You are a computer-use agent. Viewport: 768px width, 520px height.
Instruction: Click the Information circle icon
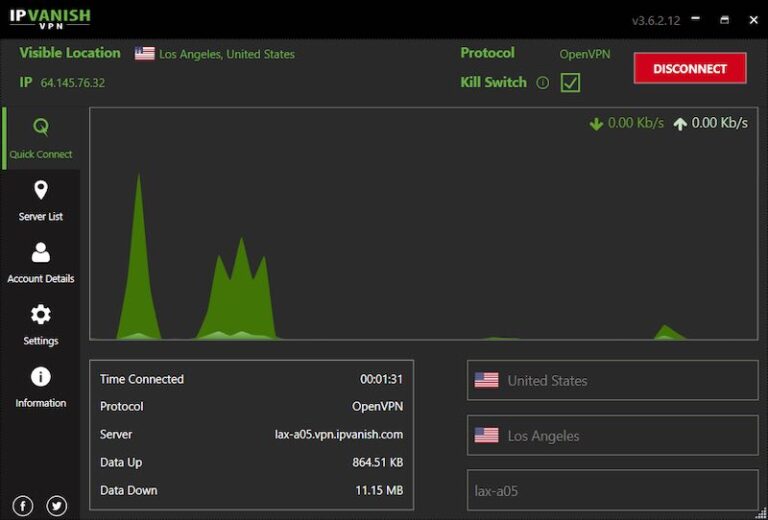coord(40,377)
